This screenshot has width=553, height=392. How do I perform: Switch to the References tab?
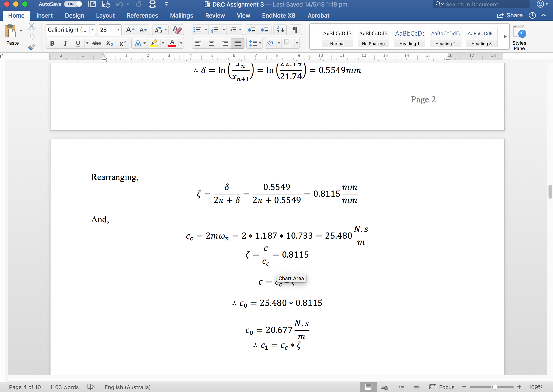(x=142, y=15)
